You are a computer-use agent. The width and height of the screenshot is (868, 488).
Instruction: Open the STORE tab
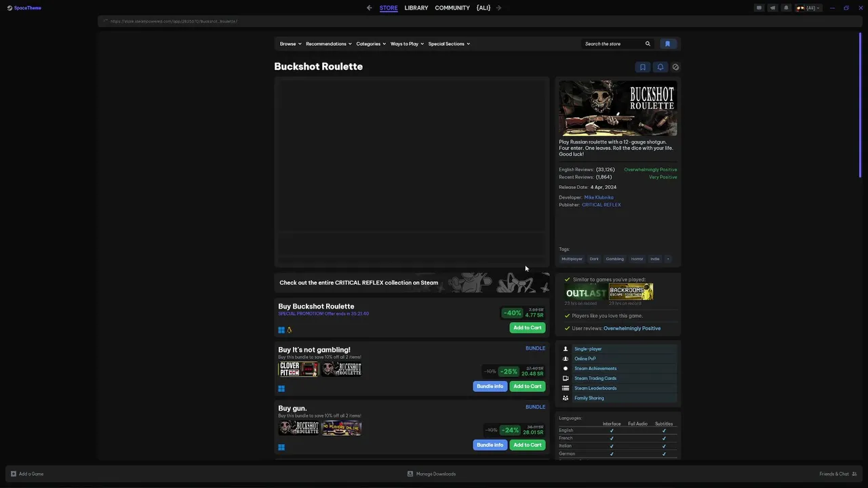[389, 8]
